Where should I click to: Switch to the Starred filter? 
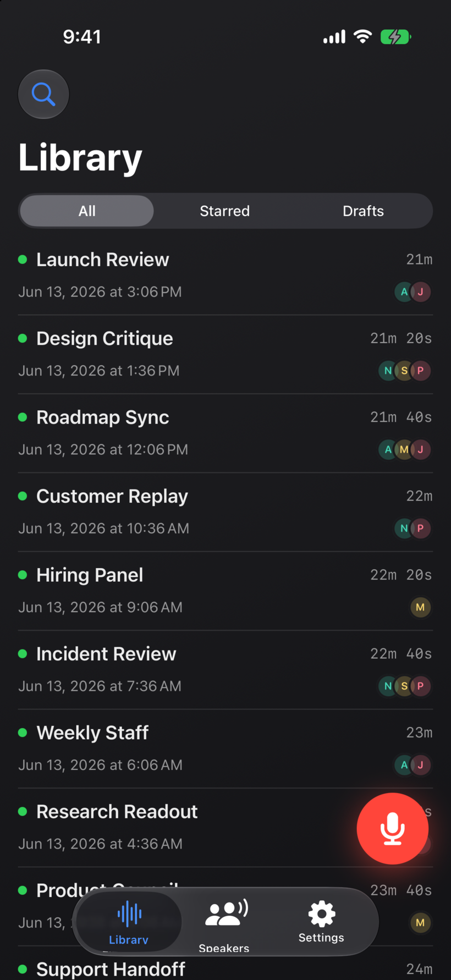coord(225,211)
